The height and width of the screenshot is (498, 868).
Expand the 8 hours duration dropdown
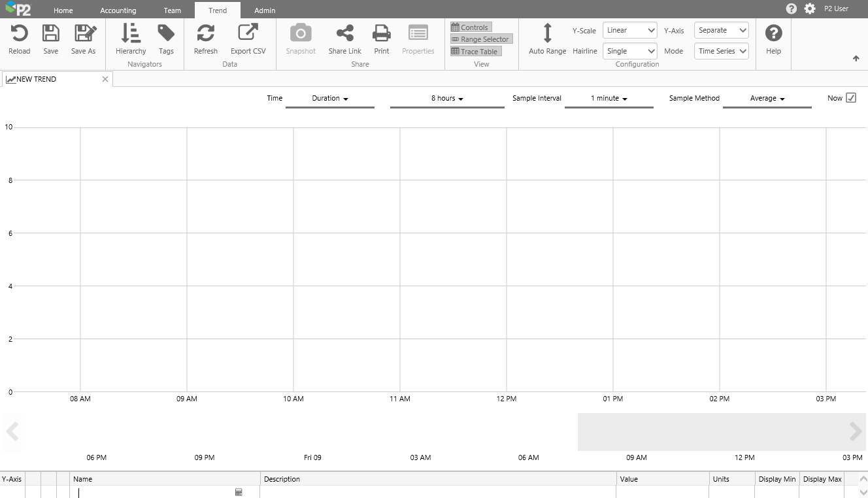pos(447,99)
